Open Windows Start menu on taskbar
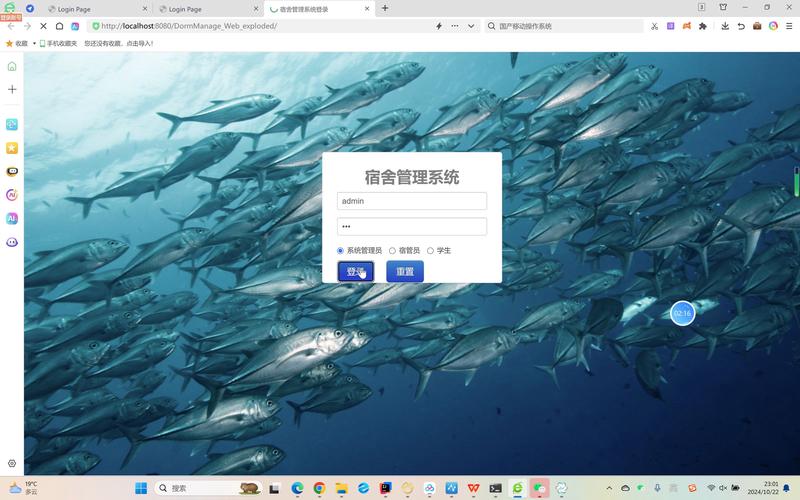800x500 pixels. click(140, 488)
